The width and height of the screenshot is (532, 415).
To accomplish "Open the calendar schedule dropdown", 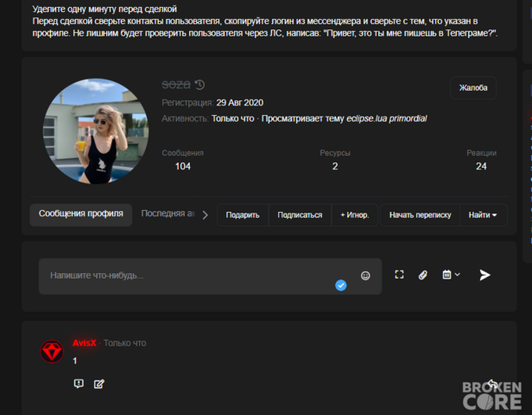I will pyautogui.click(x=451, y=274).
